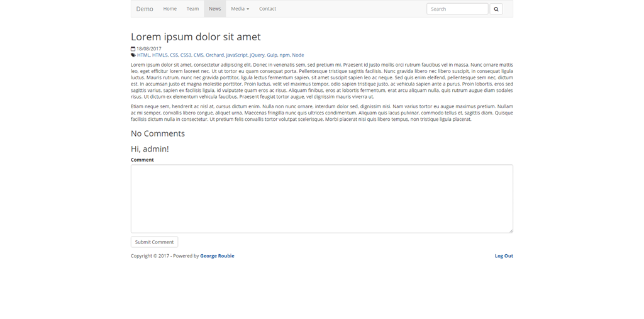Select the HTML5 tag link

click(x=160, y=55)
